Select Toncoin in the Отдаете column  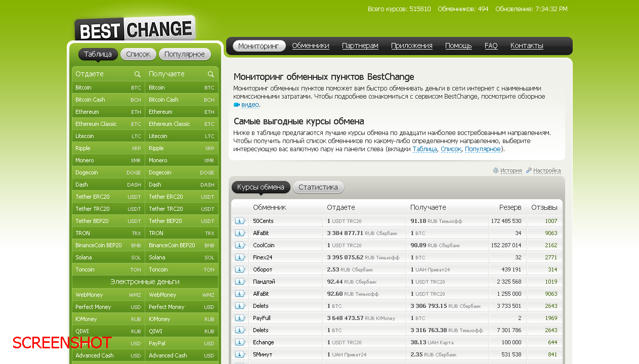(x=108, y=269)
